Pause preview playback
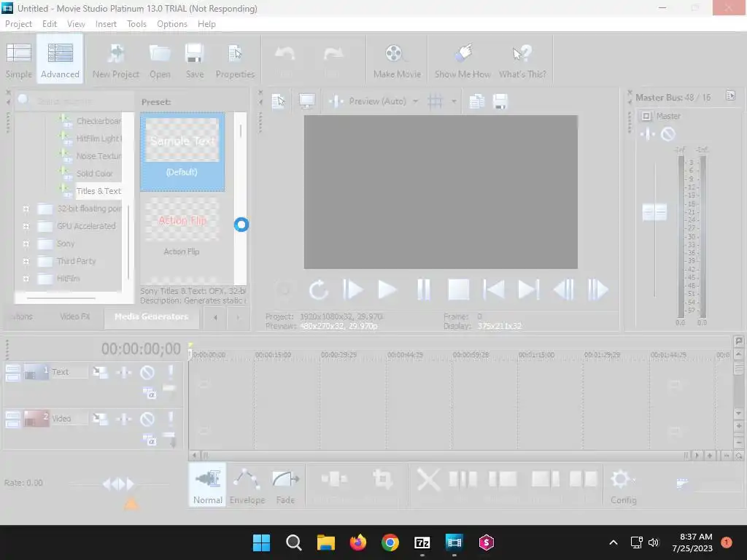This screenshot has height=560, width=747. pyautogui.click(x=424, y=289)
